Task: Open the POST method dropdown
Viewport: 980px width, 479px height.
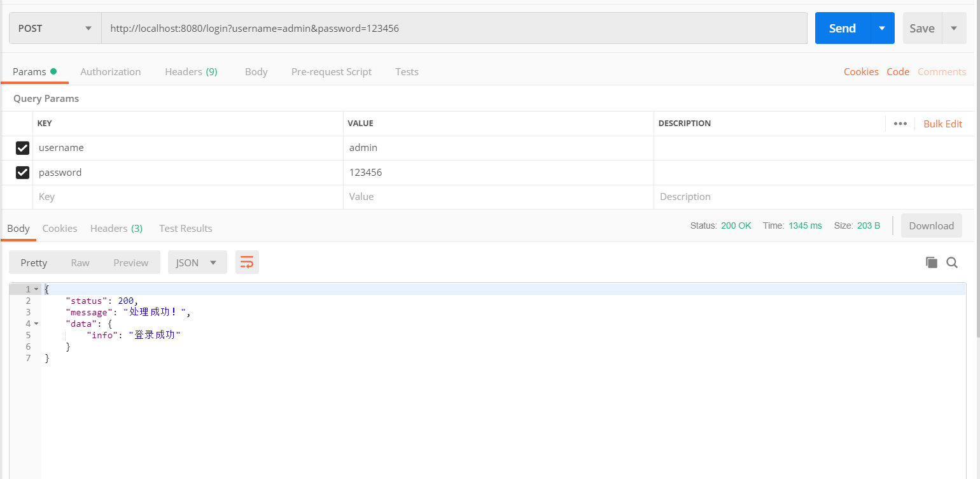Action: pos(55,28)
